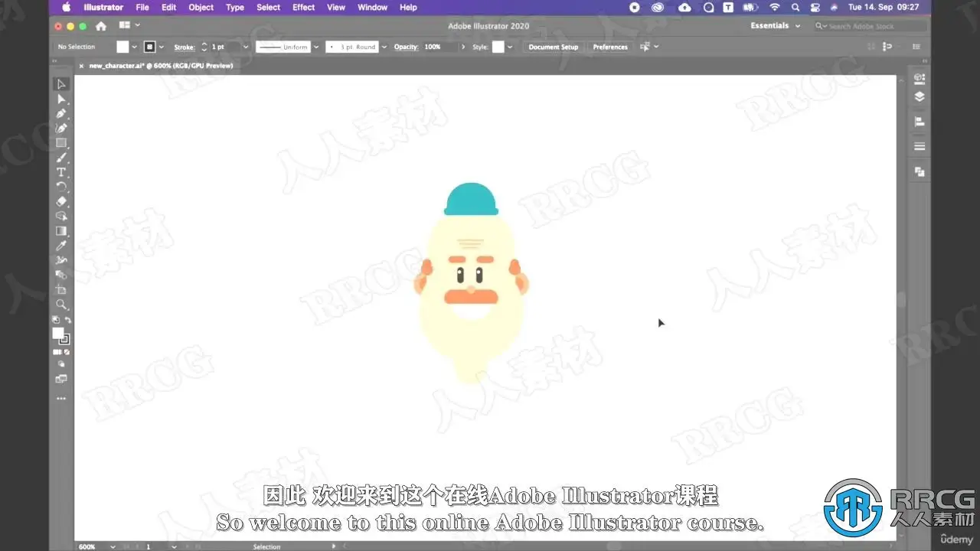Select the Pen tool
Image resolution: width=980 pixels, height=551 pixels.
[61, 114]
